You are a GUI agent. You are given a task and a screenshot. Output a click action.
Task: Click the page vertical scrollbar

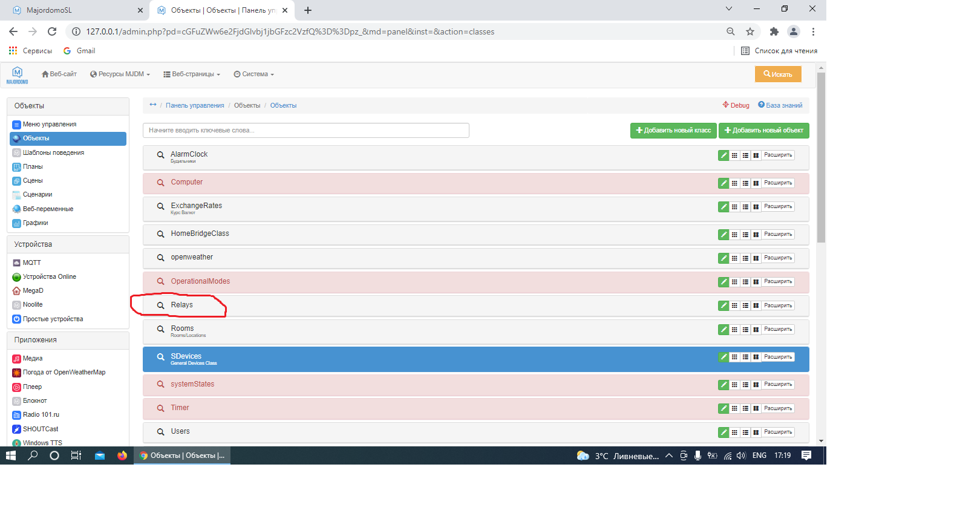(x=821, y=157)
